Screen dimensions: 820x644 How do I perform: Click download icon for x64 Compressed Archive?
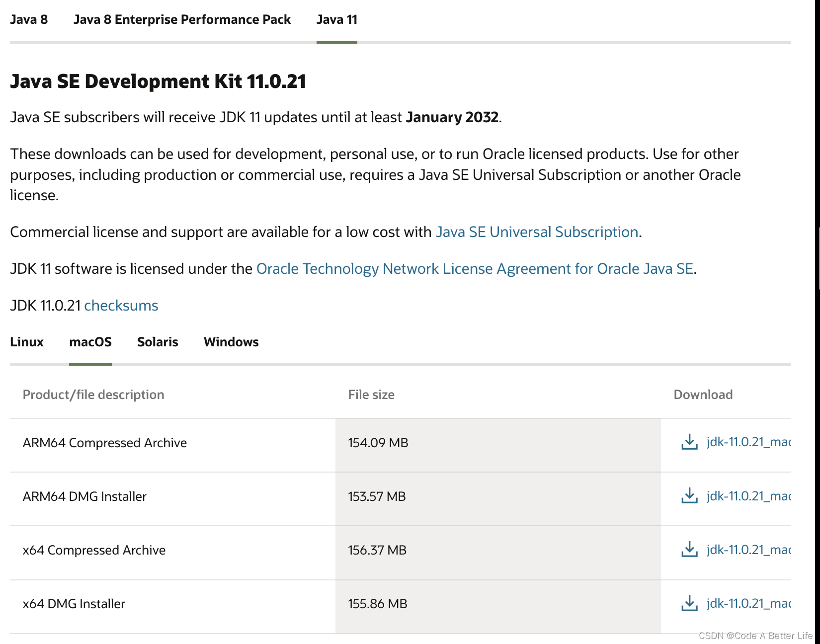(x=689, y=549)
